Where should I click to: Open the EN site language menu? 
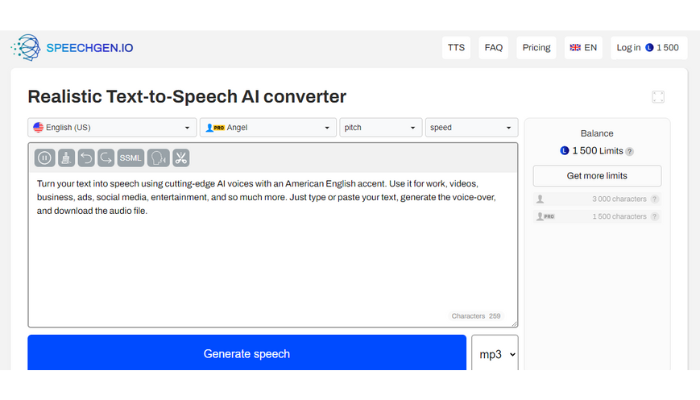583,47
